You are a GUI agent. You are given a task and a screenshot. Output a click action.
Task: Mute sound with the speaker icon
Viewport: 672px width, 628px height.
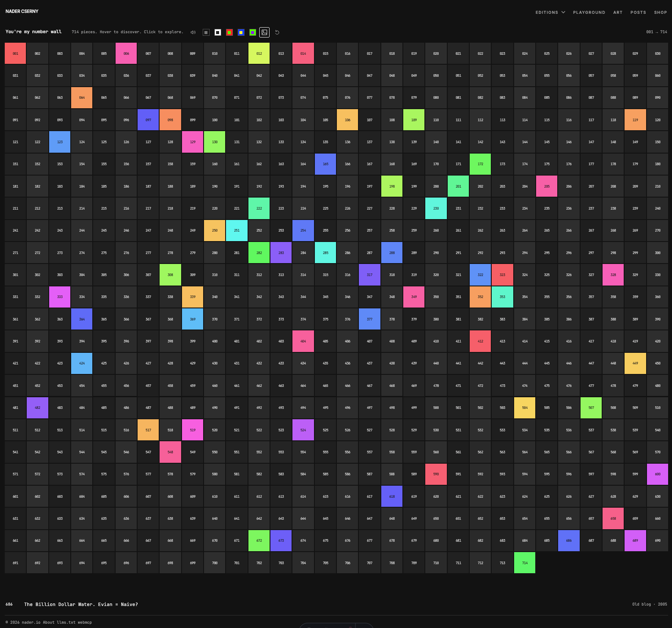pos(193,32)
